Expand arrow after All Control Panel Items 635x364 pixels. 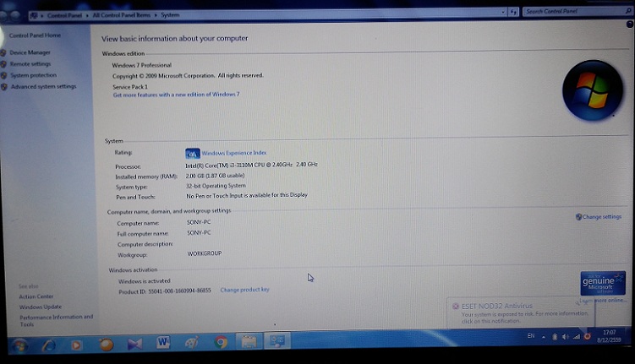point(156,15)
